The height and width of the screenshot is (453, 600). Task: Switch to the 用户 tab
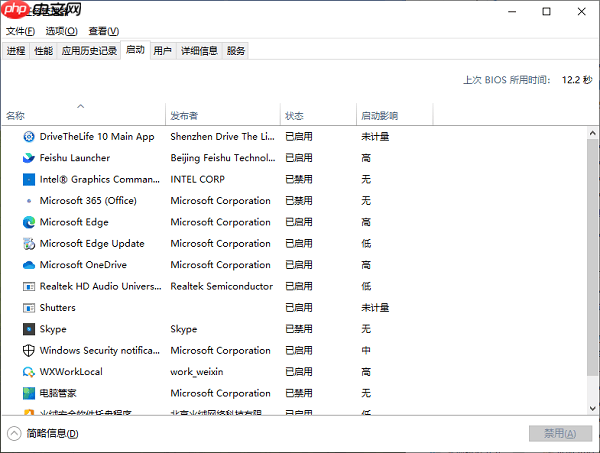point(163,51)
